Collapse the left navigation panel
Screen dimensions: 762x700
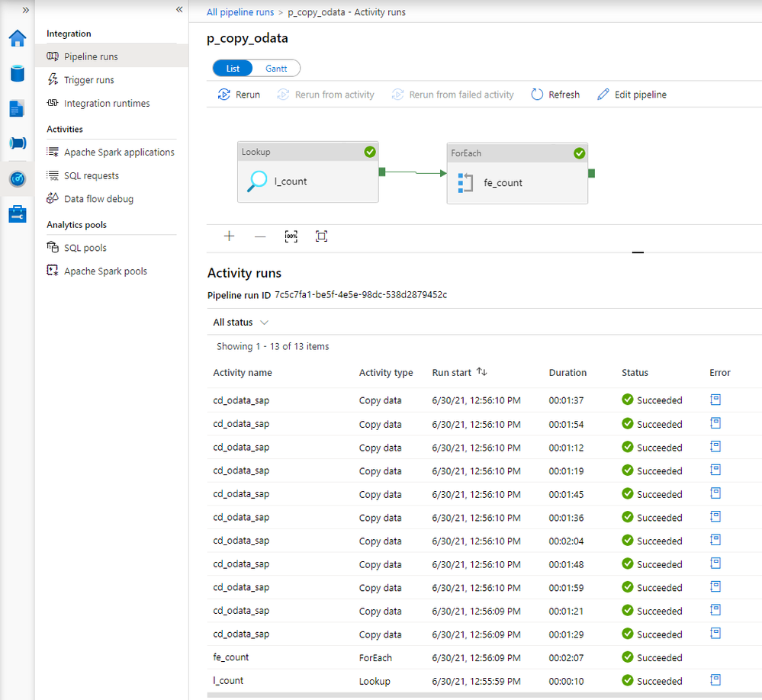click(179, 10)
